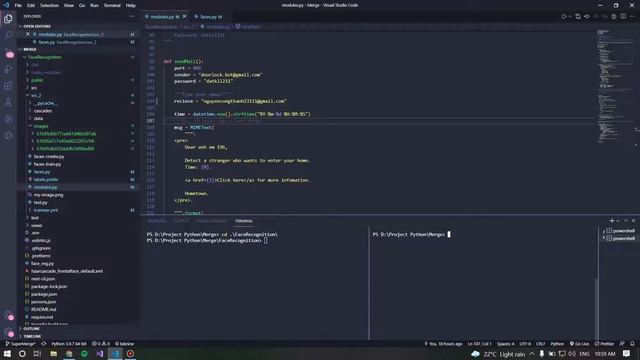Click the new terminal plus icon
The width and height of the screenshot is (640, 360).
tap(611, 221)
